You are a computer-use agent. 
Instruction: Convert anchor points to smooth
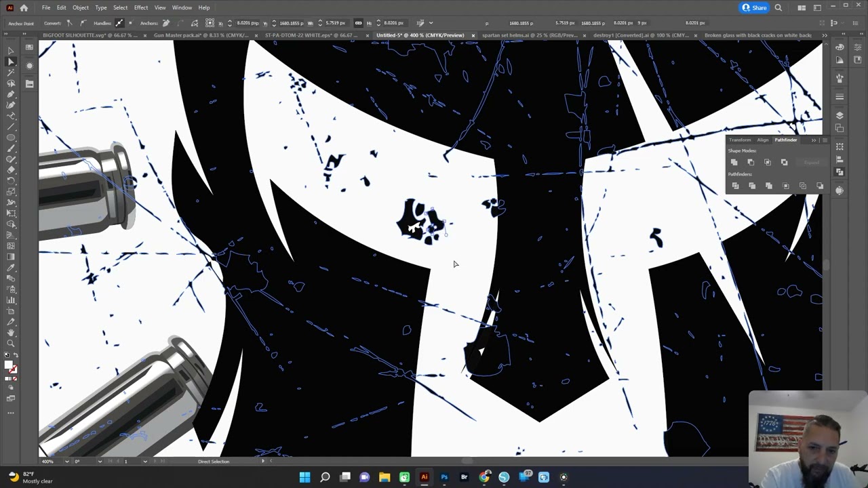83,23
